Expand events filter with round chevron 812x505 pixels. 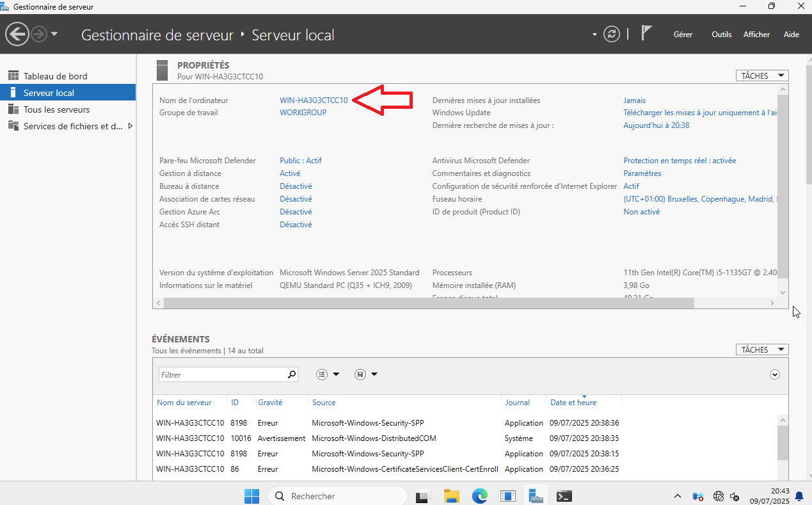coord(775,374)
